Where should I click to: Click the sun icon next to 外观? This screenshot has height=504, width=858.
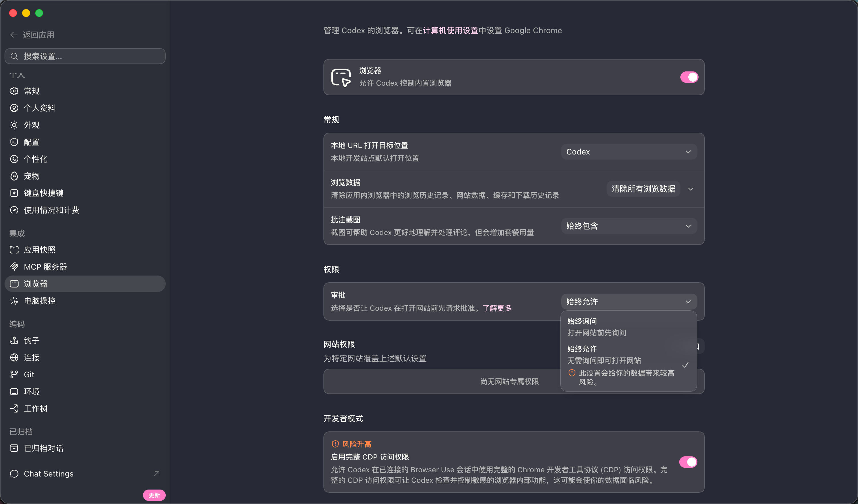pos(14,125)
